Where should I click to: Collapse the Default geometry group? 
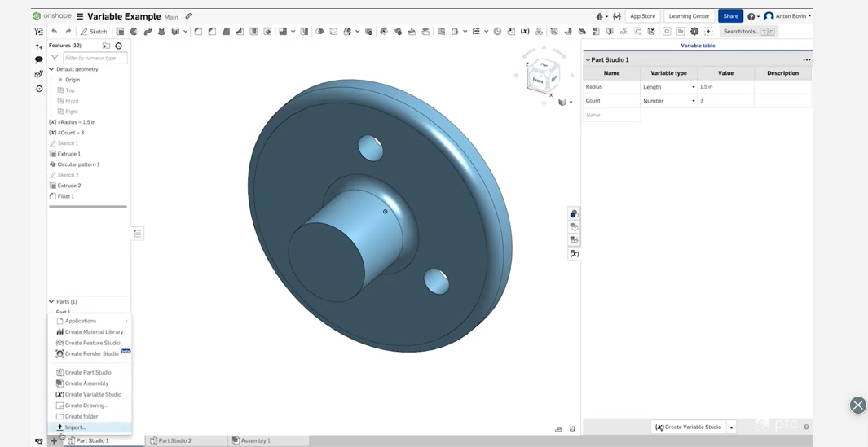click(x=51, y=69)
